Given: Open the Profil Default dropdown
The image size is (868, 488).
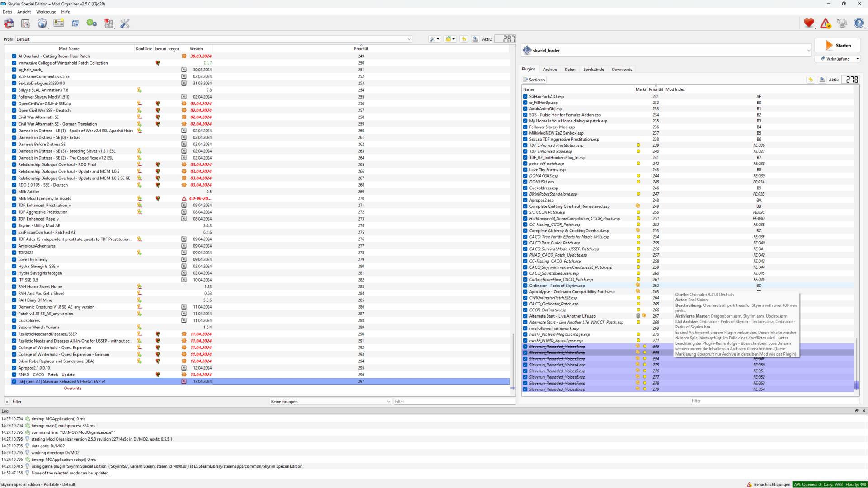Looking at the screenshot, I should pos(213,39).
